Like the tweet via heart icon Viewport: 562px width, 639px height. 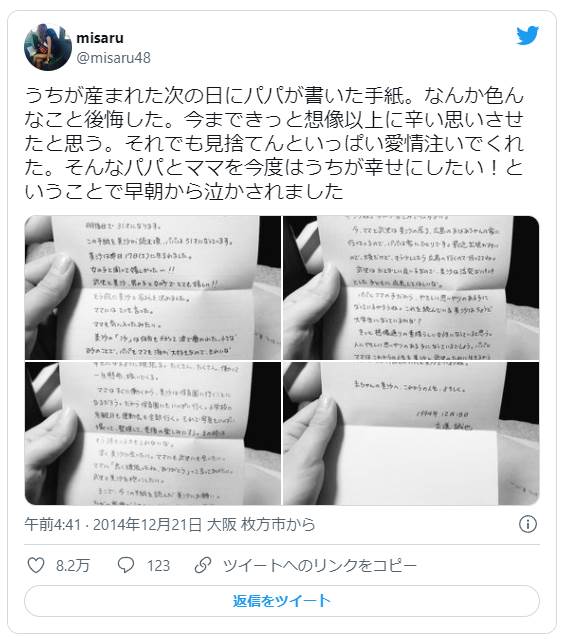tap(36, 565)
